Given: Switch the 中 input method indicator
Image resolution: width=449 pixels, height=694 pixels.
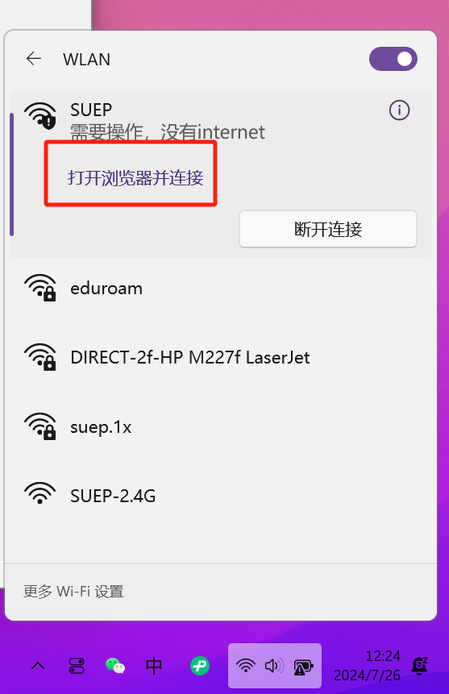Looking at the screenshot, I should pos(154,666).
